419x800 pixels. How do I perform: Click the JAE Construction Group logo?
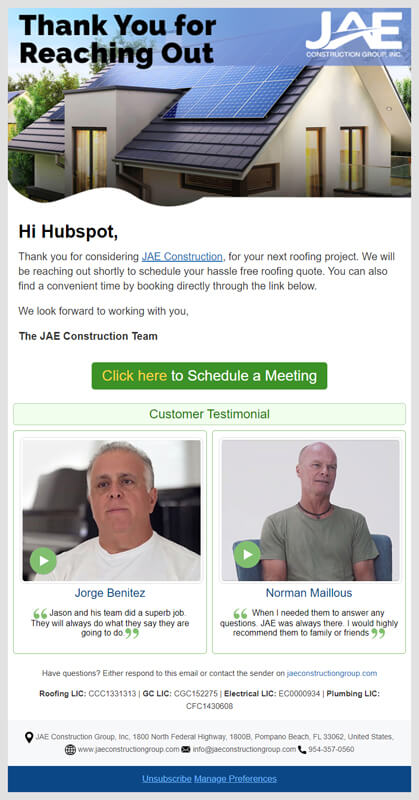(x=354, y=35)
